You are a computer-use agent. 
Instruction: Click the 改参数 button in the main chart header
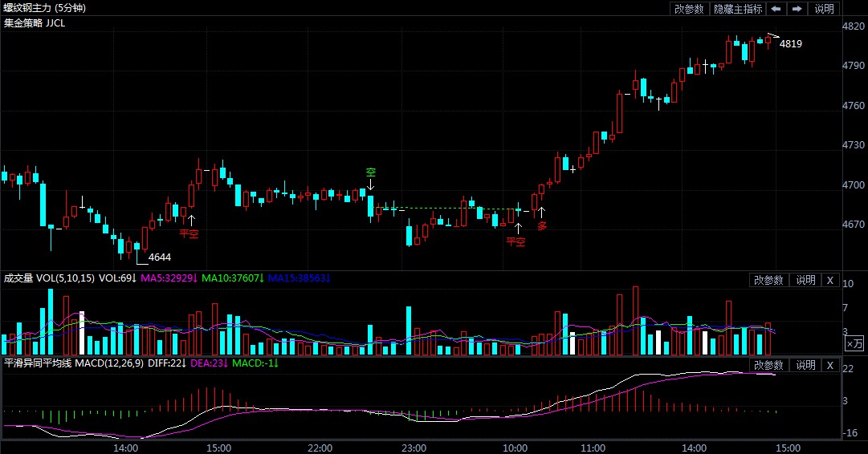click(x=689, y=8)
